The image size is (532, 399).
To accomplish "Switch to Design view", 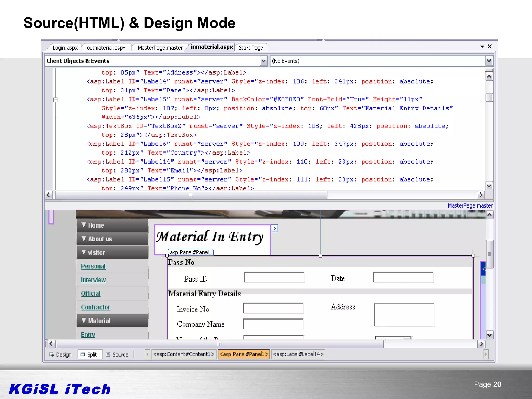I will pyautogui.click(x=61, y=355).
